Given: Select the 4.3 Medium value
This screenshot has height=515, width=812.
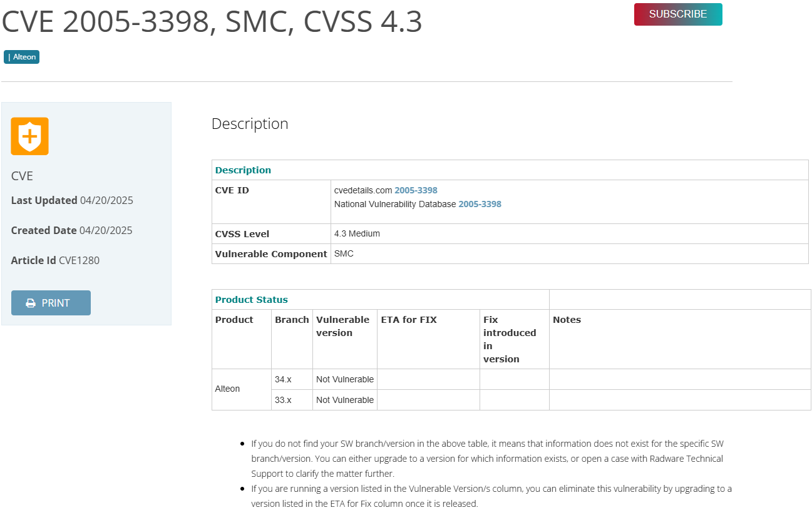Looking at the screenshot, I should tap(357, 233).
